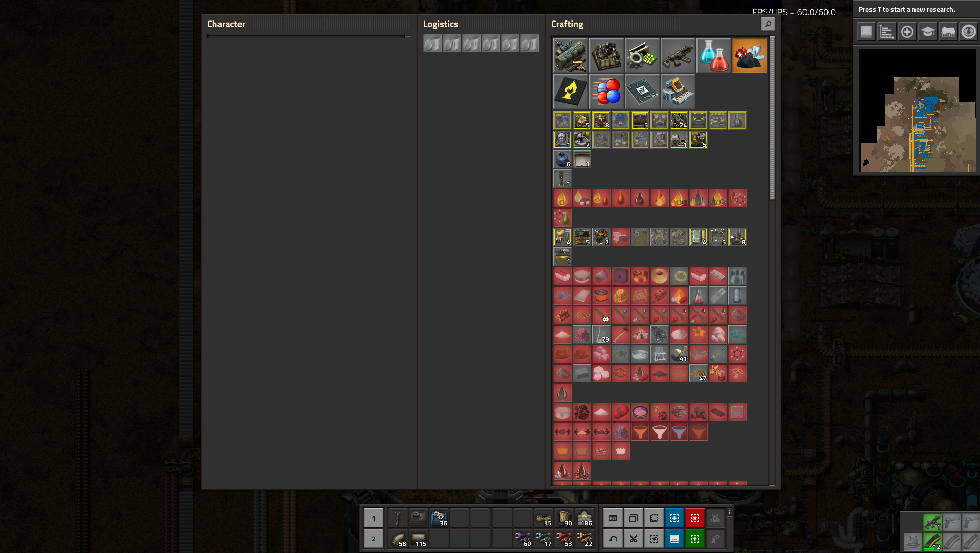This screenshot has height=553, width=980.
Task: Click the blue funnel recipe icon
Action: (x=679, y=432)
